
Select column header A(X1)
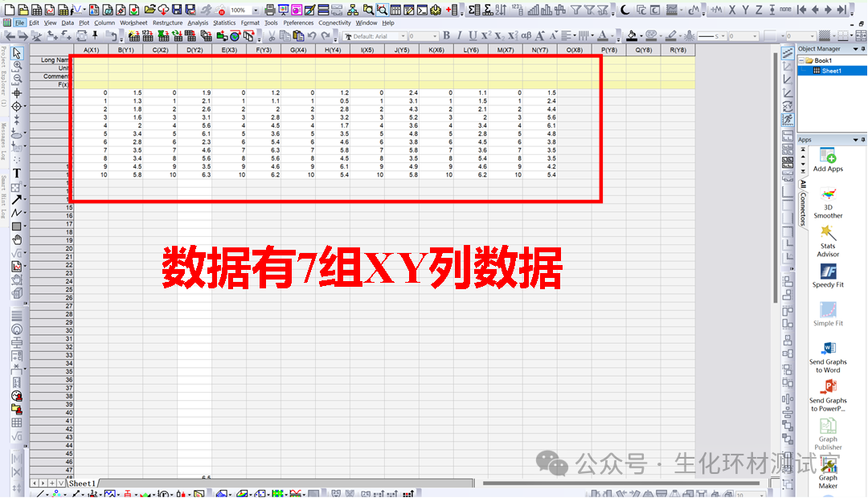coord(92,50)
